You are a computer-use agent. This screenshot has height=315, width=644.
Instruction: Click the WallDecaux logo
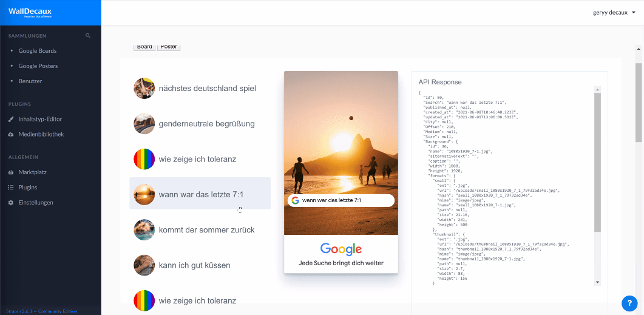(x=30, y=12)
